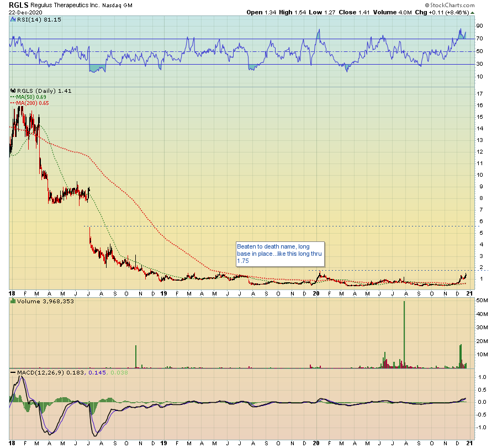The height and width of the screenshot is (448, 497).
Task: Click the Low 1.27 value
Action: (322, 12)
